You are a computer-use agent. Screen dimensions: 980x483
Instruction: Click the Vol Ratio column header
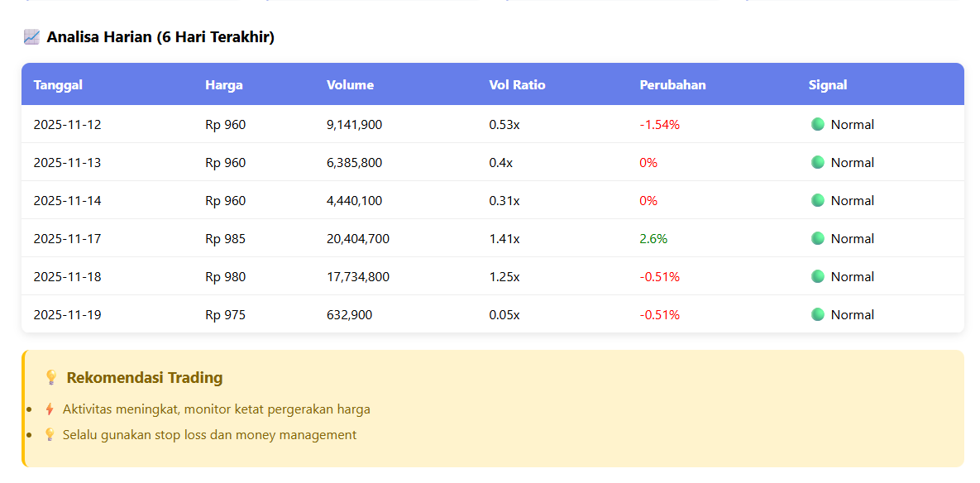click(517, 85)
